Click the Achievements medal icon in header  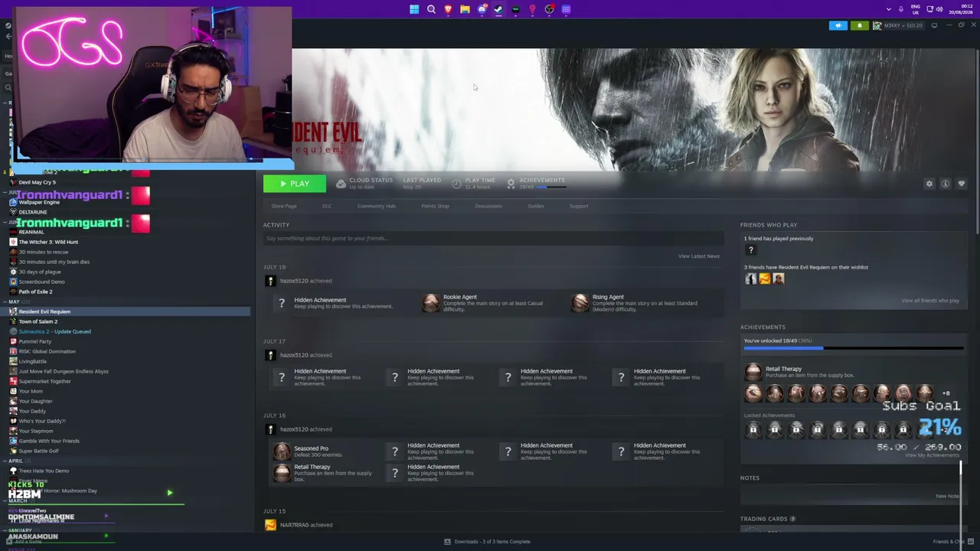pos(511,184)
